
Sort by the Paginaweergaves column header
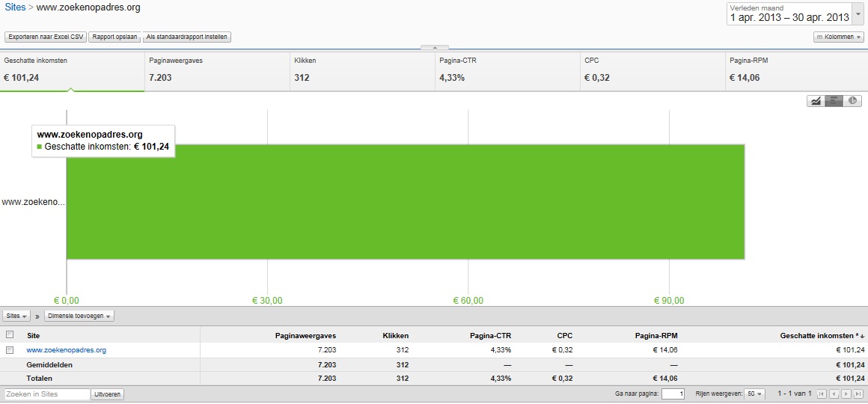[x=305, y=335]
